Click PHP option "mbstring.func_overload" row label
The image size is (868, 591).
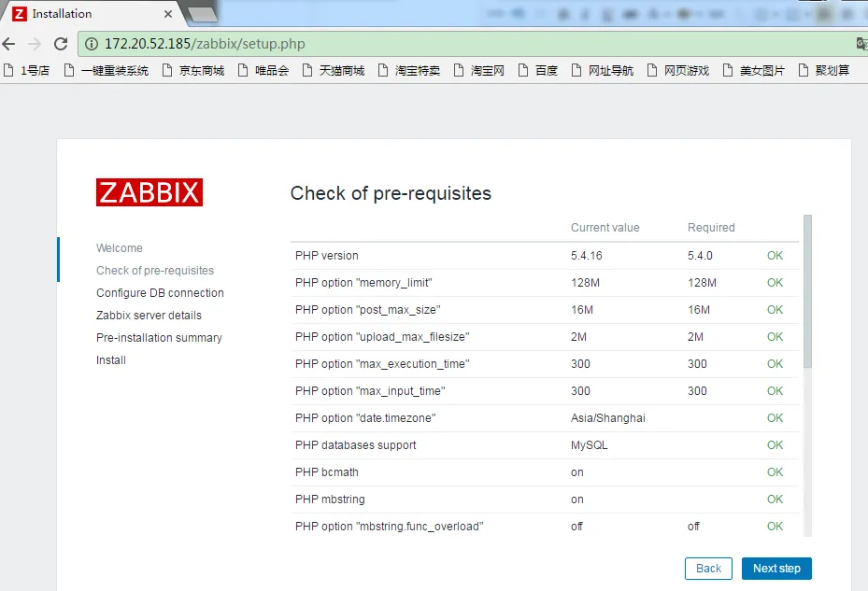click(390, 527)
